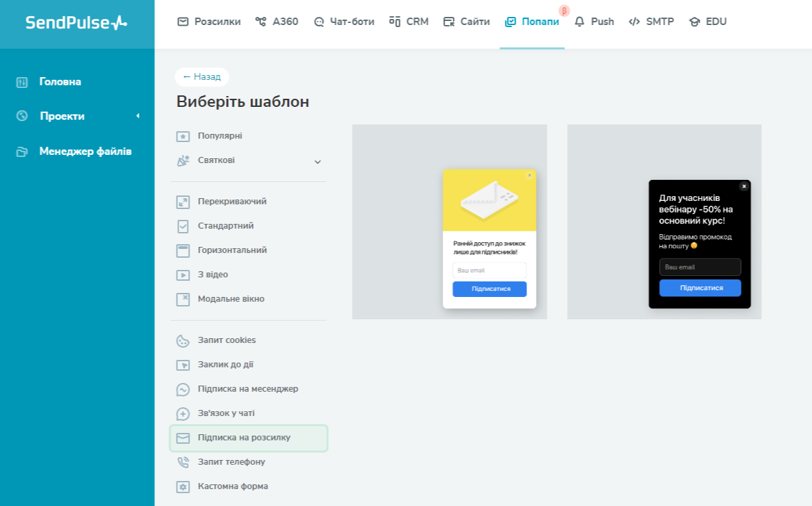Expand the Проекти sidebar arrow
This screenshot has height=506, width=812.
(137, 116)
